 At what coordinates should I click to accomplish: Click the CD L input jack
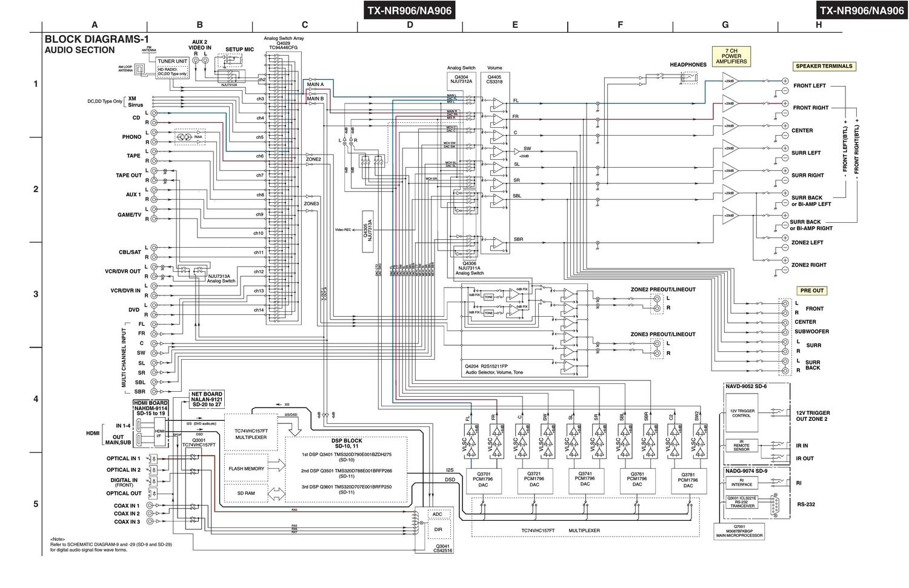coord(154,113)
